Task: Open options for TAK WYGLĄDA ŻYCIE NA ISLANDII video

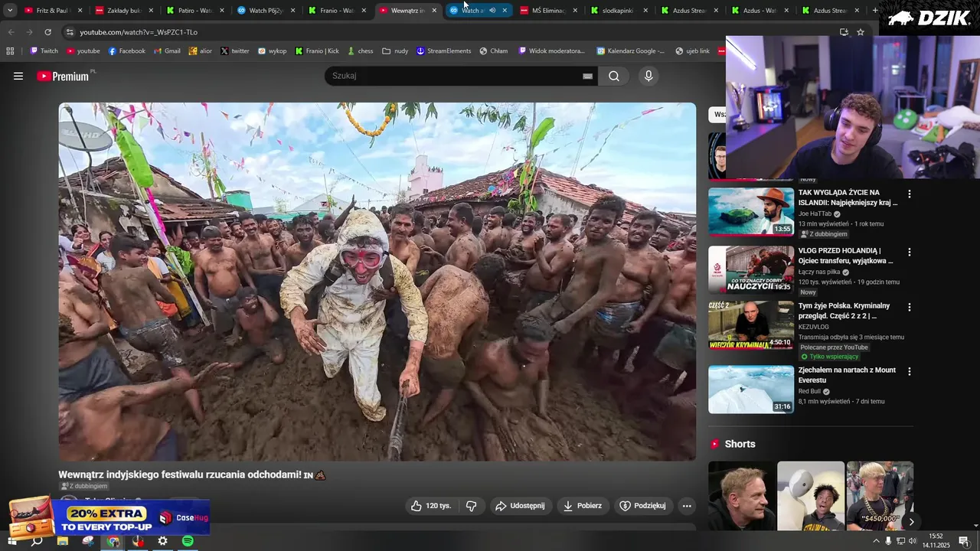Action: 910,194
